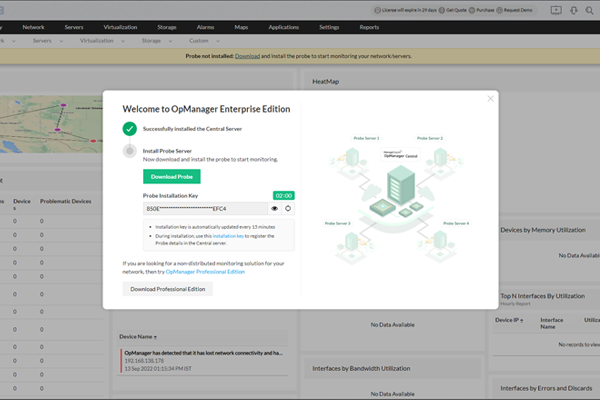Open the Alarms menu
The width and height of the screenshot is (600, 400).
tap(205, 27)
